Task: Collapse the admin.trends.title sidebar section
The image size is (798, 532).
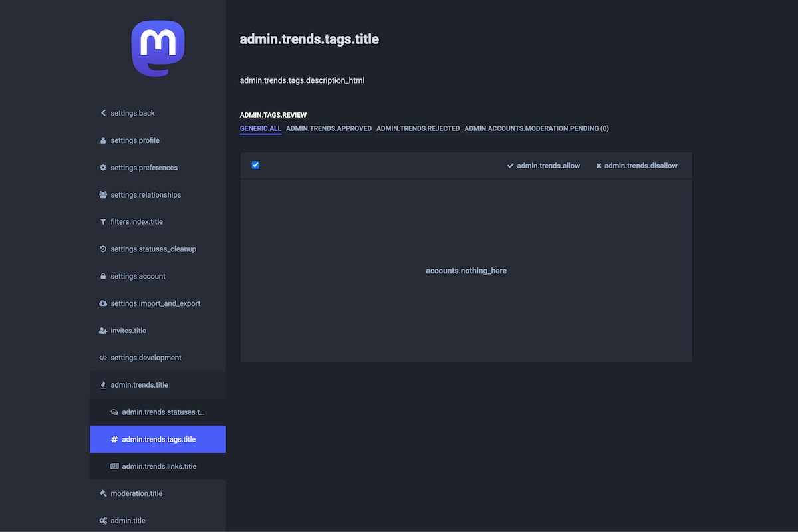Action: [x=139, y=385]
